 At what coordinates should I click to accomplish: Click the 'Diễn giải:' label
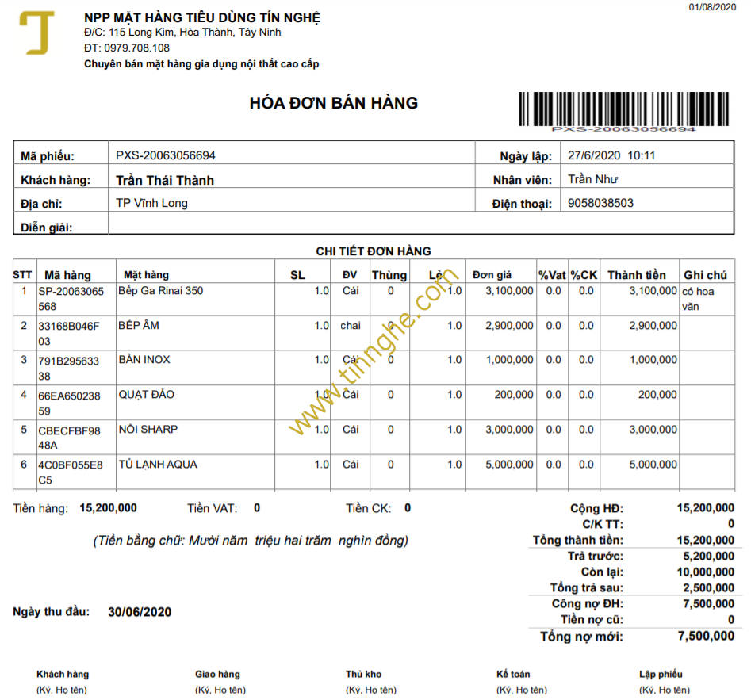coord(47,228)
